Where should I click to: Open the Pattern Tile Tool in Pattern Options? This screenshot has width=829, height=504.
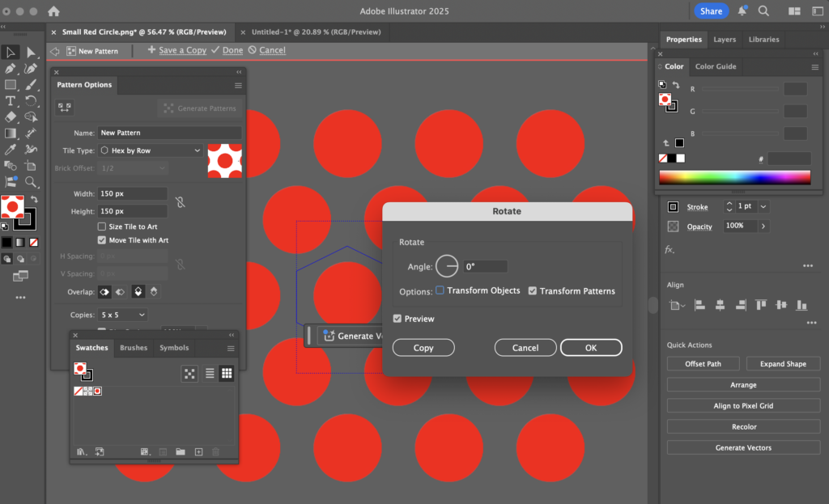63,106
